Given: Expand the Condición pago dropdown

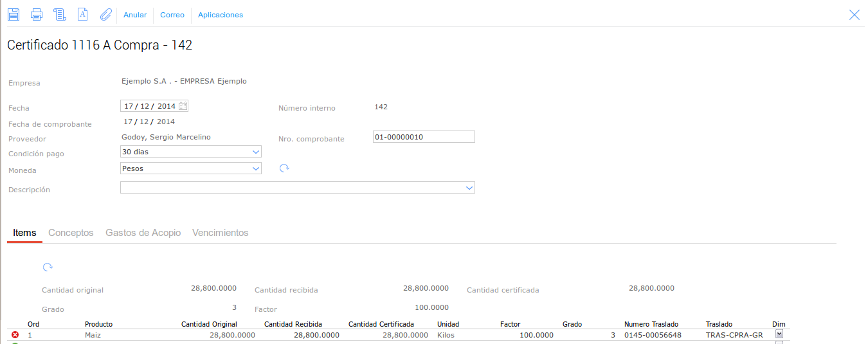Looking at the screenshot, I should [x=256, y=152].
